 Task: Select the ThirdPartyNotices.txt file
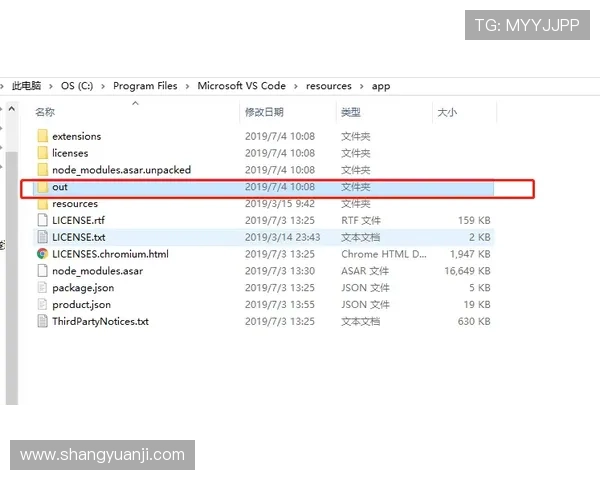[100, 322]
